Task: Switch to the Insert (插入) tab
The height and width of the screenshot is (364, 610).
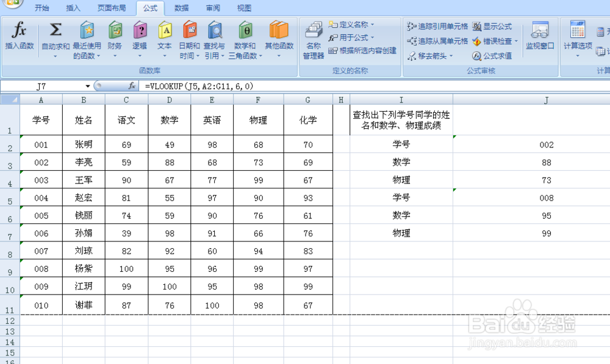Action: coord(73,8)
